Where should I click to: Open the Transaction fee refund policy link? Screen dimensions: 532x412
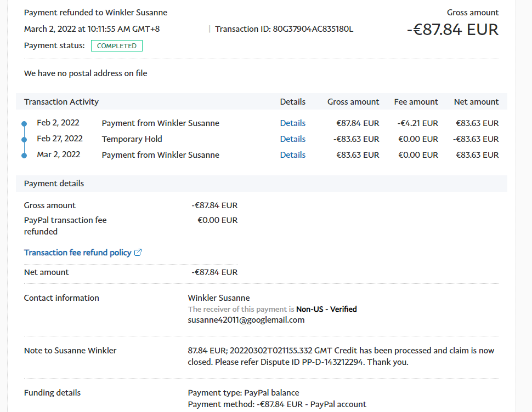click(77, 253)
